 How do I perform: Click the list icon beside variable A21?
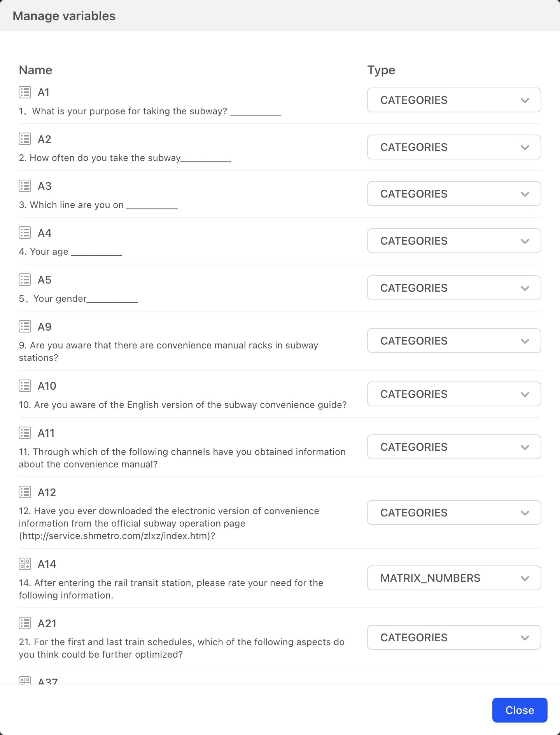coord(25,623)
